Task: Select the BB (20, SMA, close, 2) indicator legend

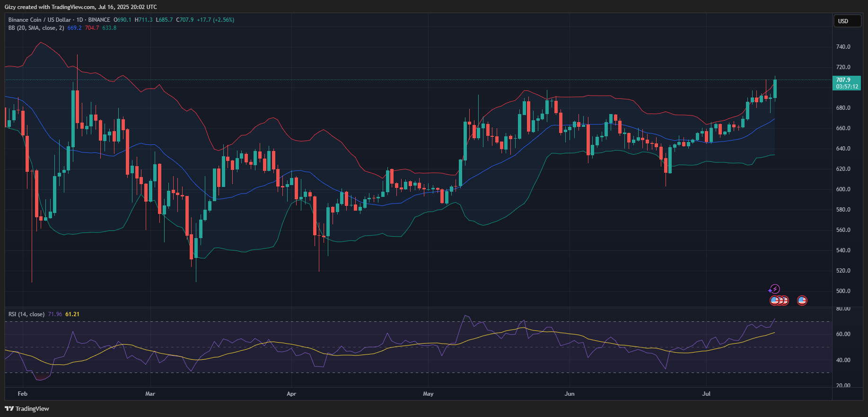Action: (x=36, y=28)
